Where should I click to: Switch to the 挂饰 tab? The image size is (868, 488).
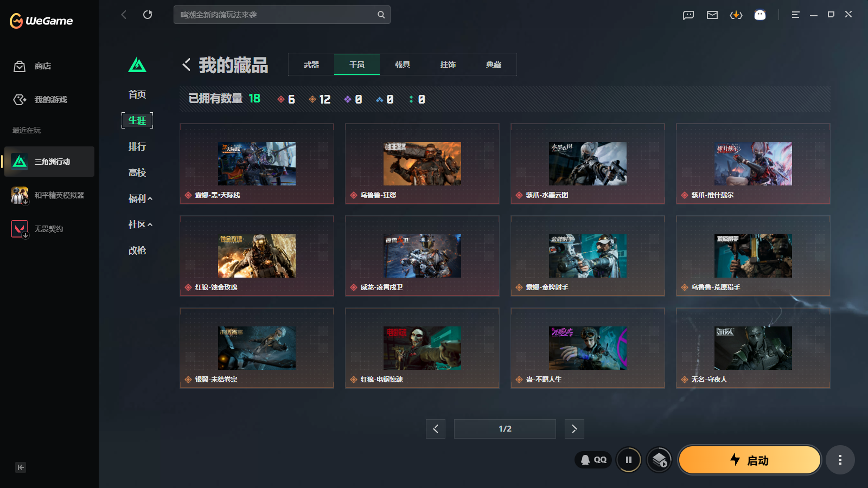(x=448, y=65)
